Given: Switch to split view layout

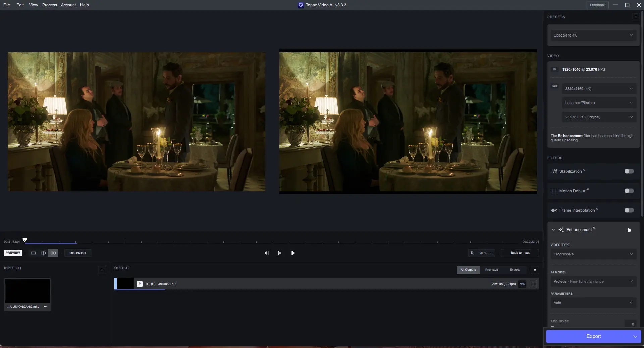Looking at the screenshot, I should tap(43, 253).
